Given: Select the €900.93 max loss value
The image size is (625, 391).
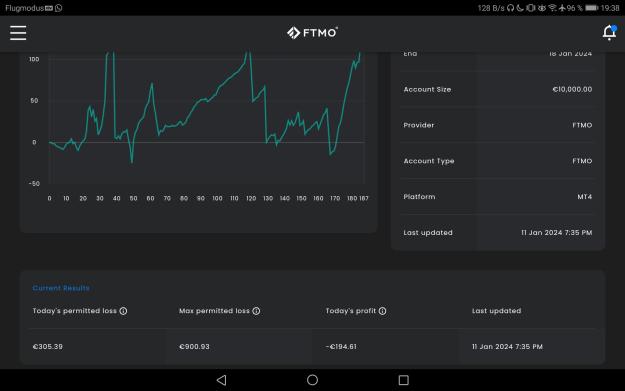Looking at the screenshot, I should (x=194, y=347).
